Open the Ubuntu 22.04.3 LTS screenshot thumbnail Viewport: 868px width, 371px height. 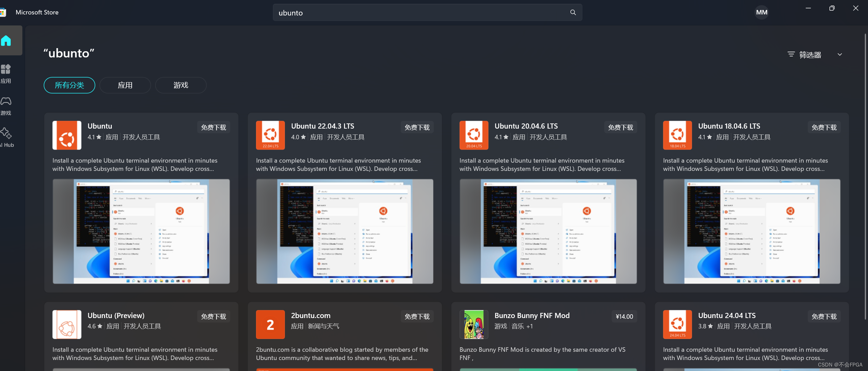click(x=345, y=231)
